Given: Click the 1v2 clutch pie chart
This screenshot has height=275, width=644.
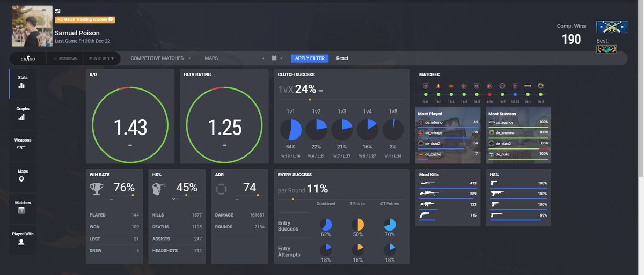Looking at the screenshot, I should [316, 130].
